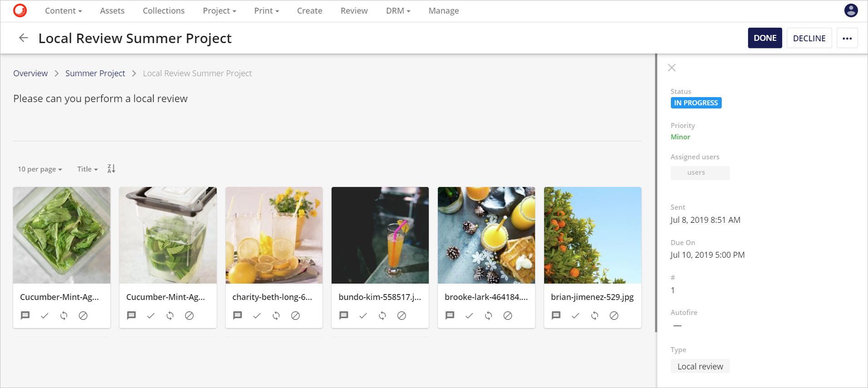The height and width of the screenshot is (388, 868).
Task: Open the user profile avatar
Action: [851, 10]
